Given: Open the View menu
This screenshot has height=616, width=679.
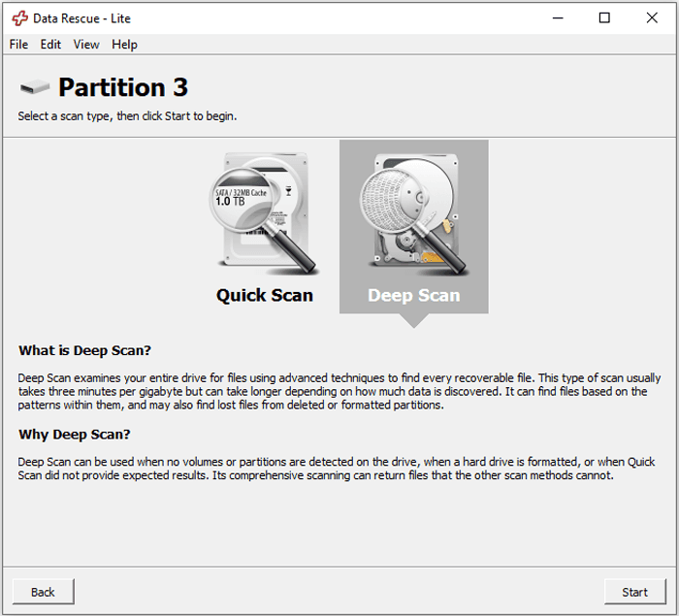Looking at the screenshot, I should pos(86,45).
